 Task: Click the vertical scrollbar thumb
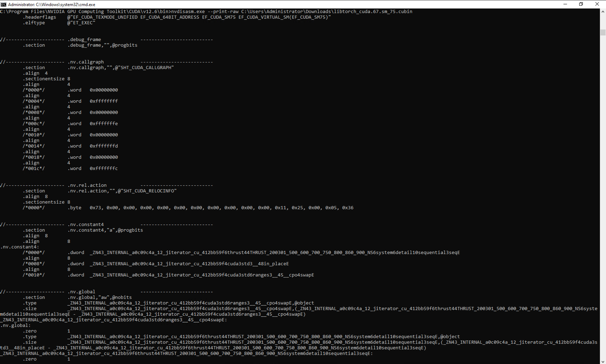point(603,33)
